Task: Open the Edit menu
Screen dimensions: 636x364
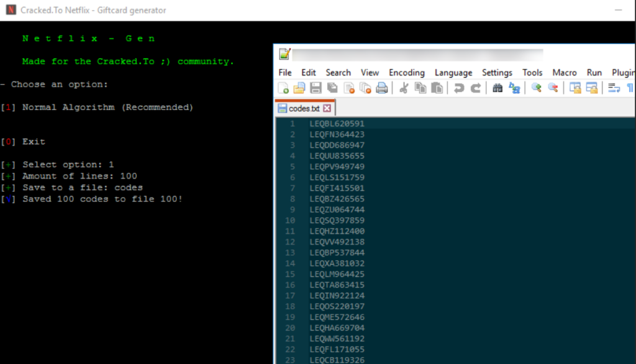Action: click(x=308, y=73)
